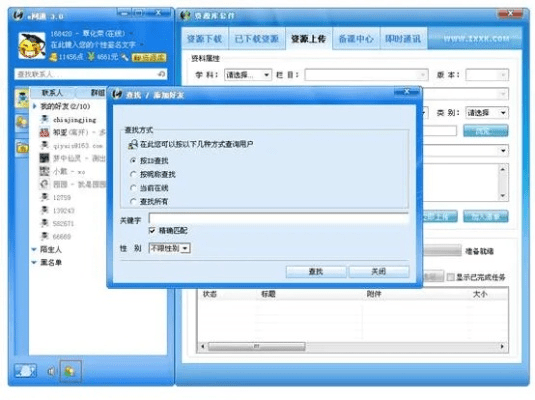The image size is (535, 400).
Task: Collapse the 黑名单 group
Action: (34, 262)
